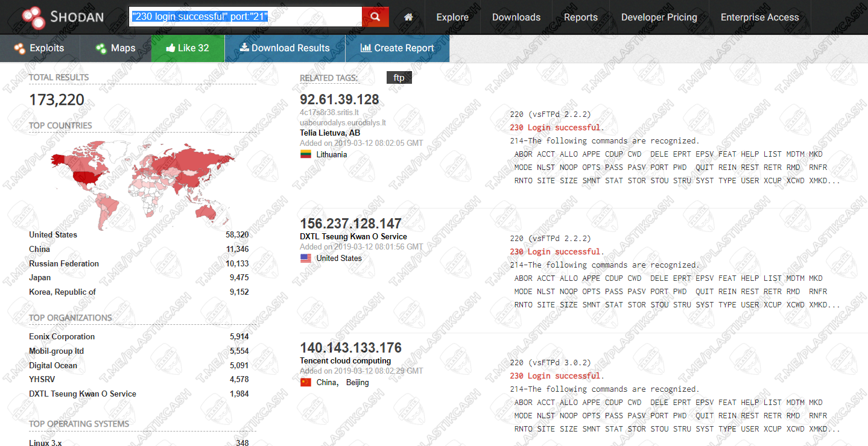Open the Explore menu item
This screenshot has height=446, width=868.
(452, 17)
